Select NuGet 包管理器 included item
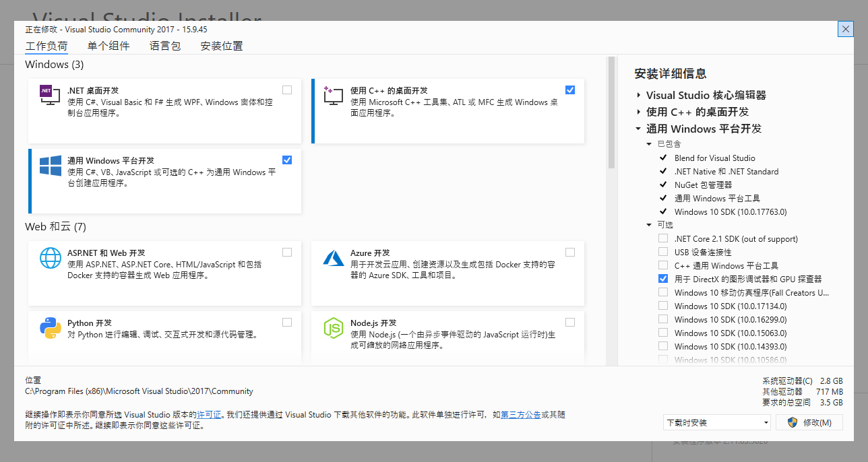The width and height of the screenshot is (868, 462). [x=703, y=185]
